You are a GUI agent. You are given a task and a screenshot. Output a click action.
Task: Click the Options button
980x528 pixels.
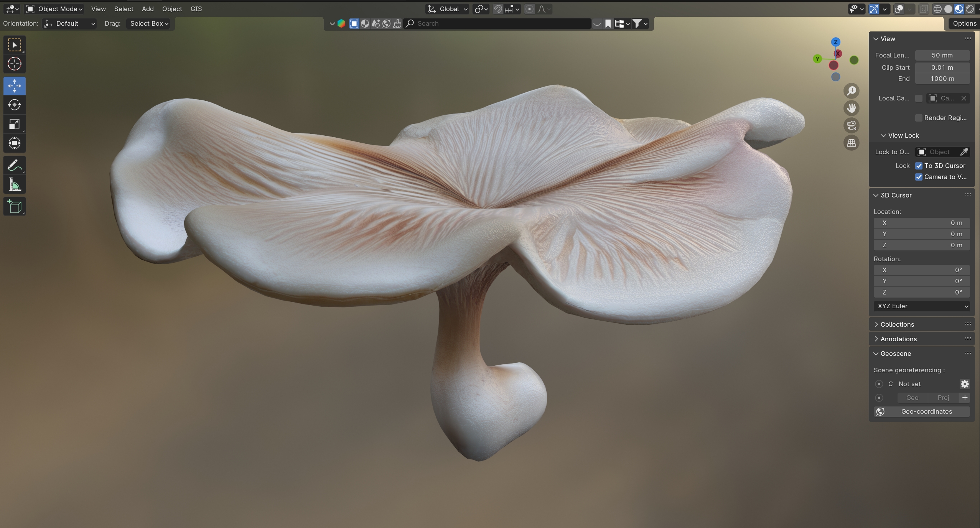tap(964, 23)
